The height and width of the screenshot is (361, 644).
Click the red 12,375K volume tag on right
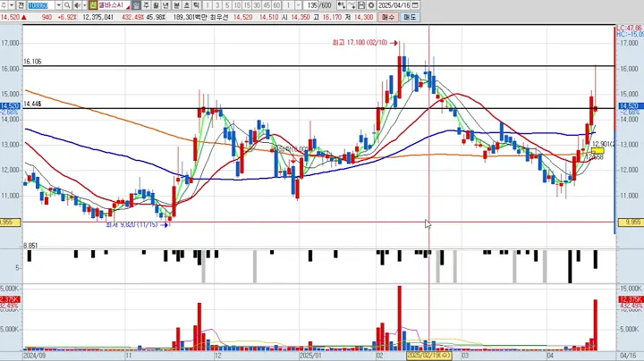pyautogui.click(x=631, y=299)
